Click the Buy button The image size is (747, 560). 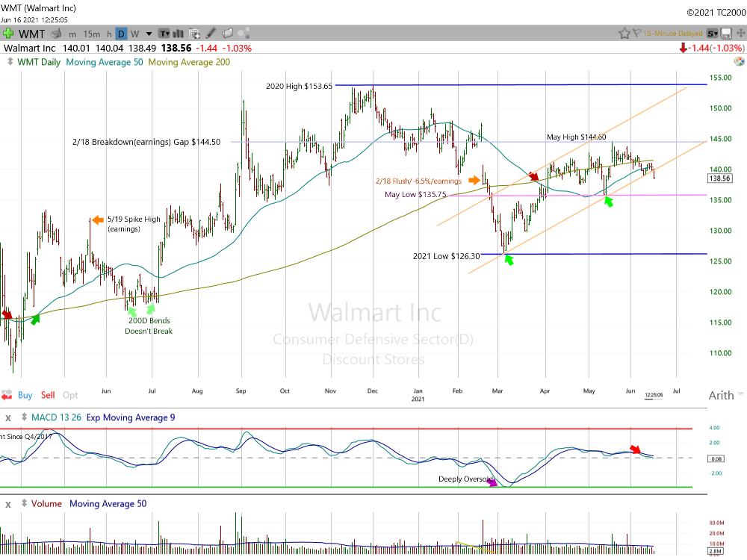[25, 395]
